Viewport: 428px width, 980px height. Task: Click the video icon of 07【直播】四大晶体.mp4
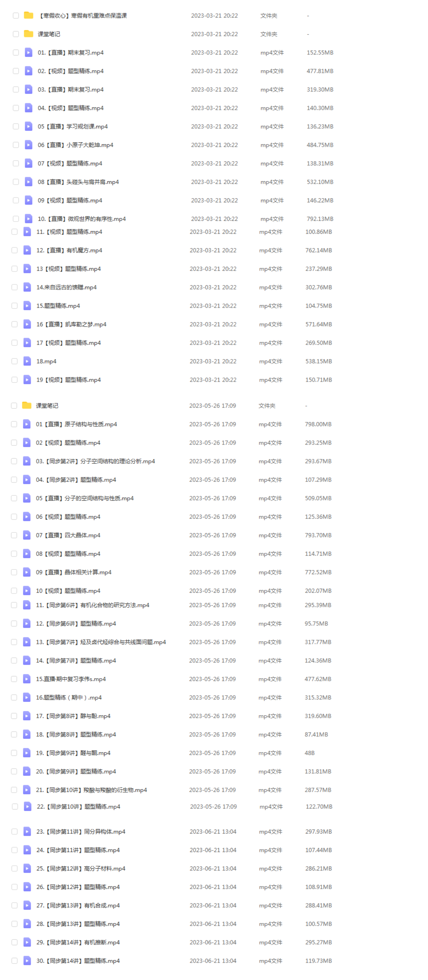tap(27, 534)
